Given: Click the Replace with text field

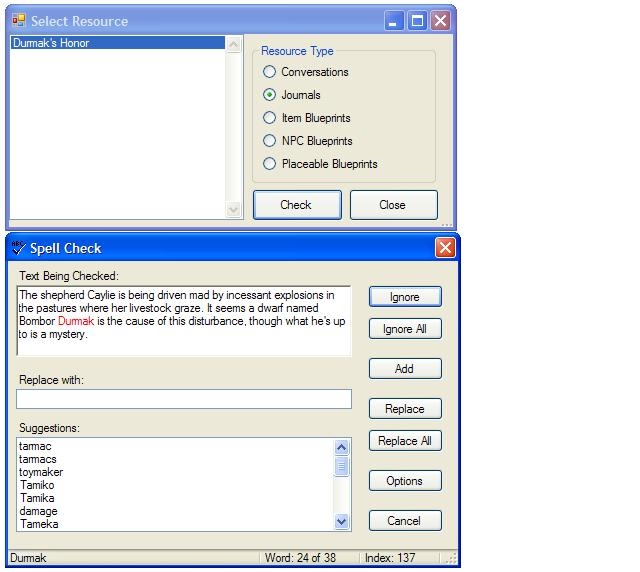Looking at the screenshot, I should pyautogui.click(x=184, y=399).
